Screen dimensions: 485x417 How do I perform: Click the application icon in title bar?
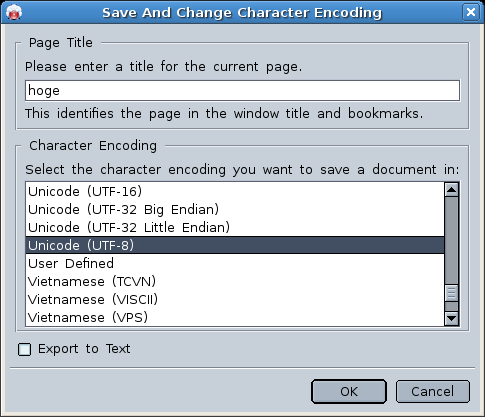point(14,12)
